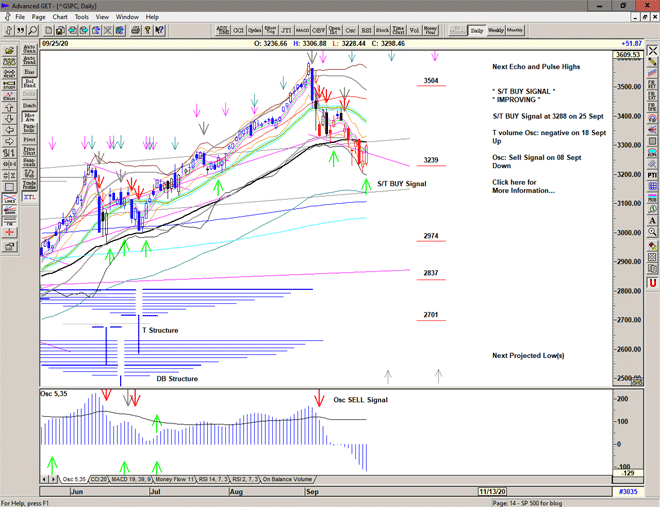660x507 pixels.
Task: Click the 3504 price projection label
Action: [431, 80]
